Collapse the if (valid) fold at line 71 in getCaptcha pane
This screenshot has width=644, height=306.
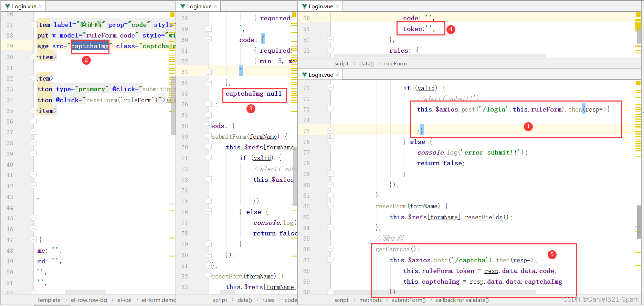330,88
